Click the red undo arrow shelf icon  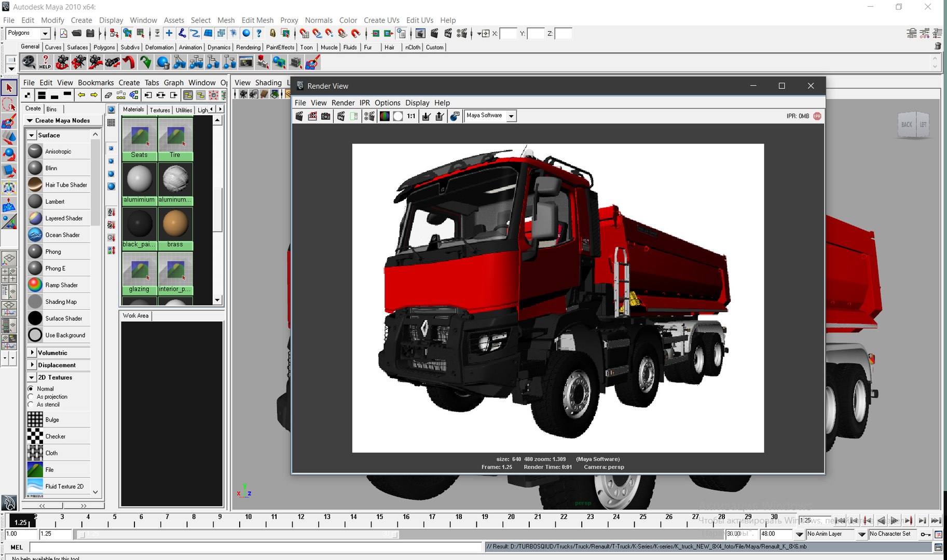tap(129, 63)
